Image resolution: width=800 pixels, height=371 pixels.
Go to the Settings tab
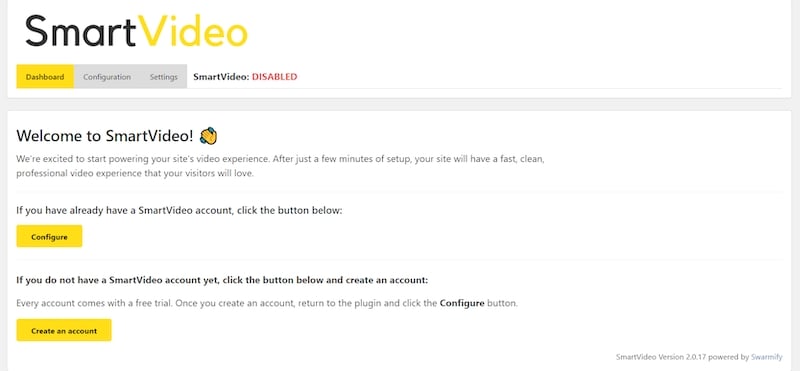click(164, 77)
